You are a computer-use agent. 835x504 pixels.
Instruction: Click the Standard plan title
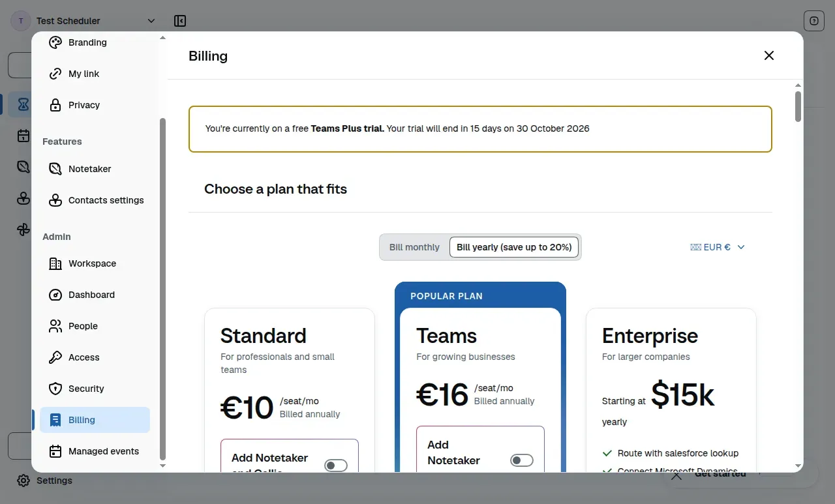click(x=264, y=336)
